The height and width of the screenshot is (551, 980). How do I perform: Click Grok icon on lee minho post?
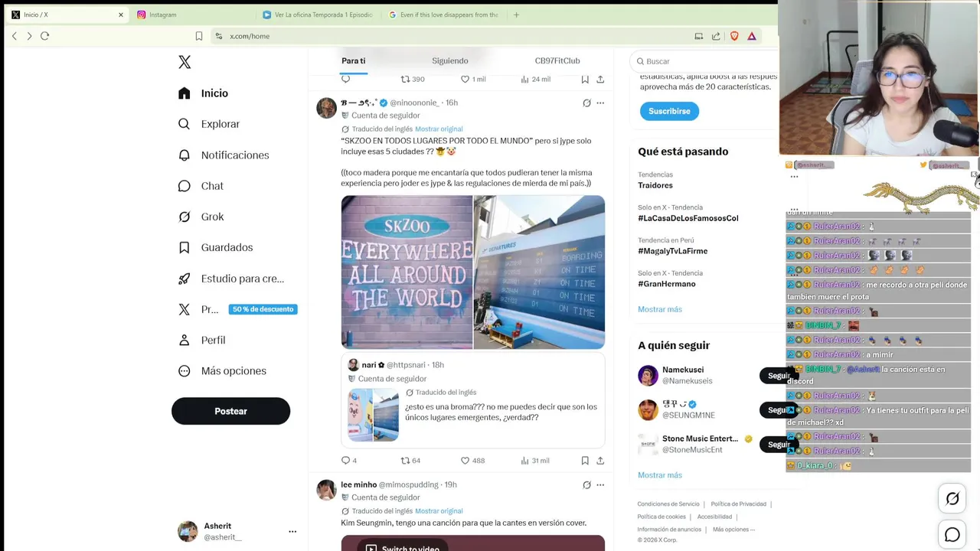pyautogui.click(x=586, y=484)
